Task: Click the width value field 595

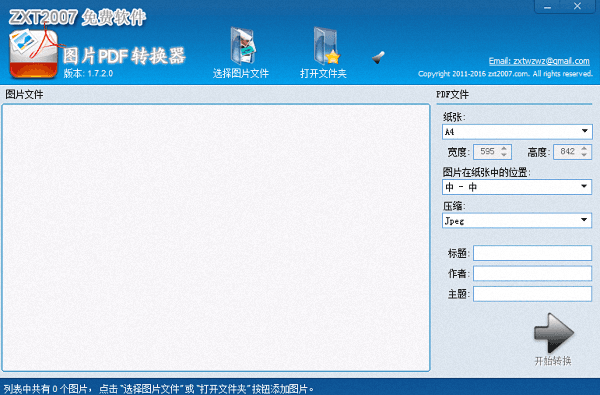Action: tap(487, 152)
